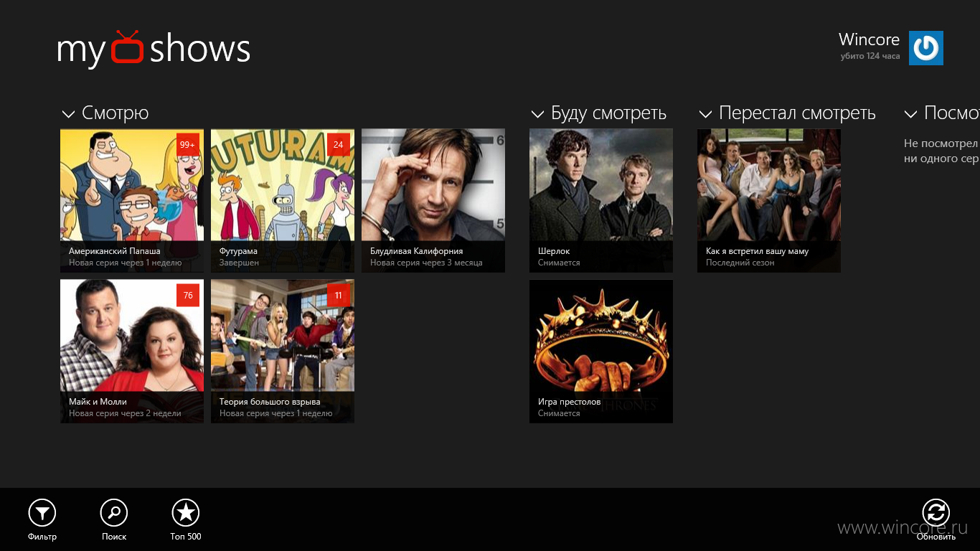
Task: Collapse the Смотрю section chevron
Action: 68,114
